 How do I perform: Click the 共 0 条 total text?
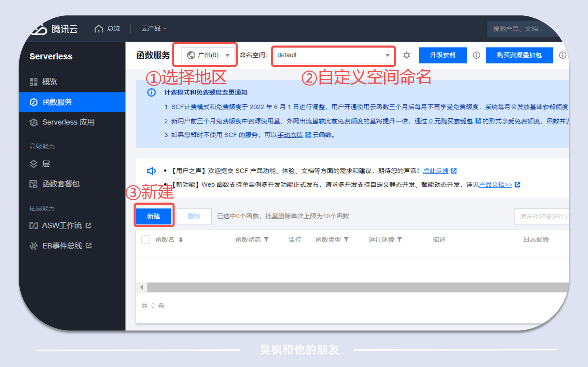153,306
